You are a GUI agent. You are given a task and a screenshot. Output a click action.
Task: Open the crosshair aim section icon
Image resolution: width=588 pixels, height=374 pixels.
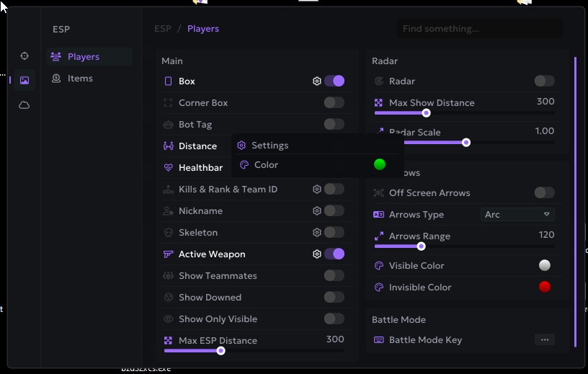(24, 56)
